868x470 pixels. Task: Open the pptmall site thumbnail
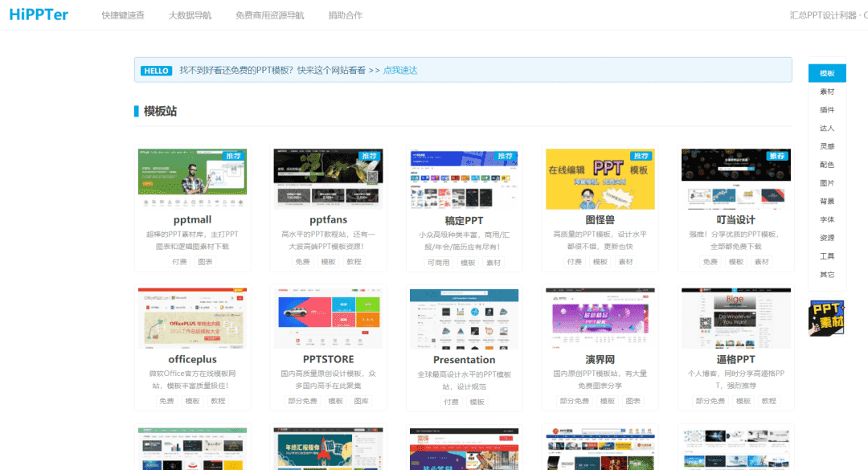192,179
